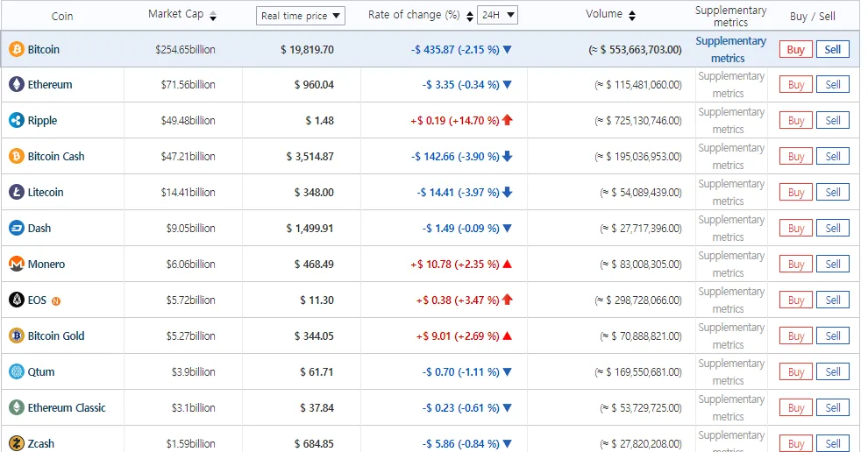Click the red up arrow in EOS row
This screenshot has width=868, height=452.
pyautogui.click(x=507, y=300)
